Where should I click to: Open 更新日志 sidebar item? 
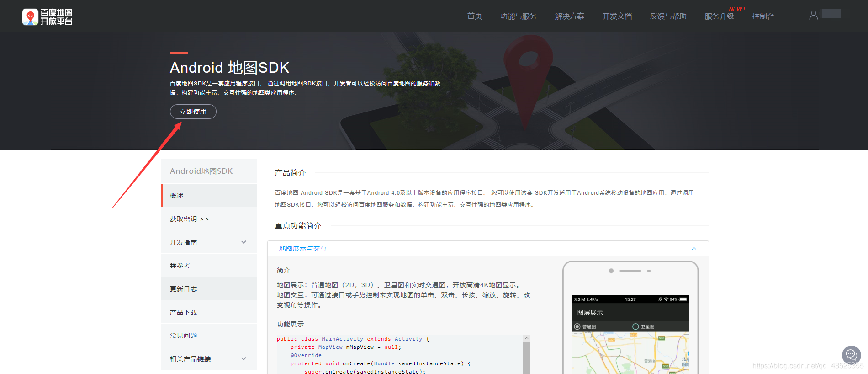pos(209,289)
